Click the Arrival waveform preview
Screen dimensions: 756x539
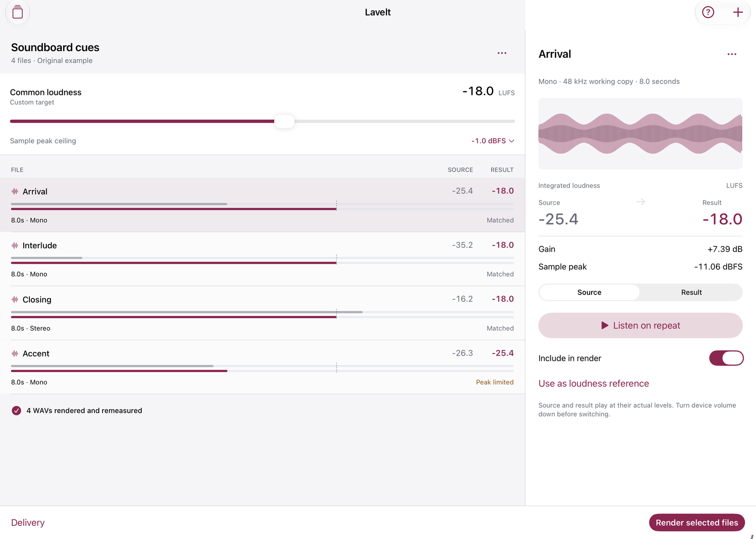[640, 133]
